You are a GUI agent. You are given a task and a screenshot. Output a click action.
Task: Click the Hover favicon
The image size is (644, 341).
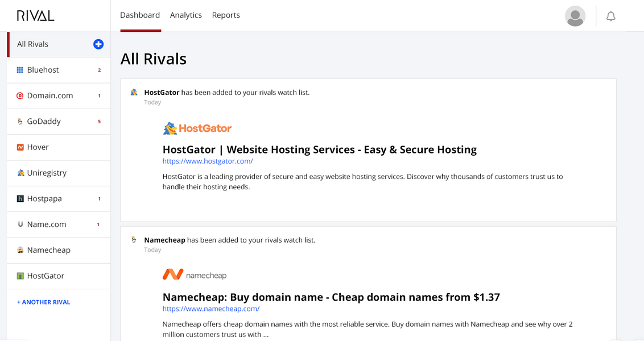[x=20, y=147]
